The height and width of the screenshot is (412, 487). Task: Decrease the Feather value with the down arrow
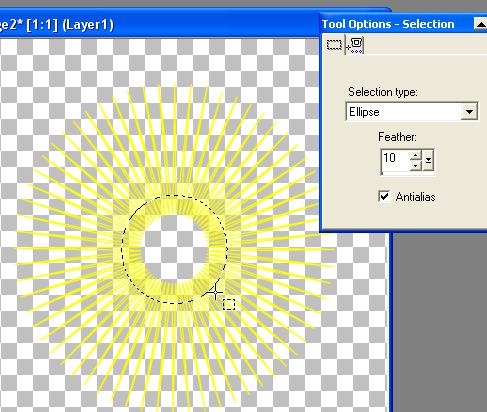[415, 165]
